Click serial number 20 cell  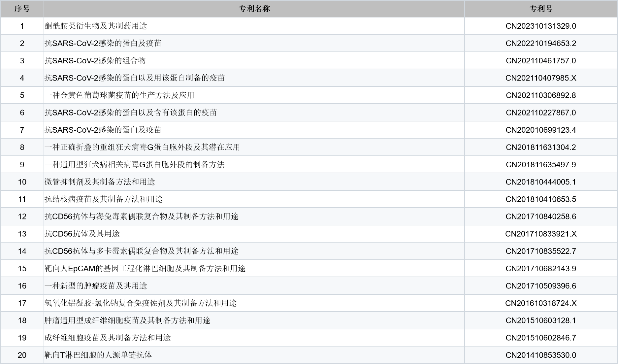(22, 355)
